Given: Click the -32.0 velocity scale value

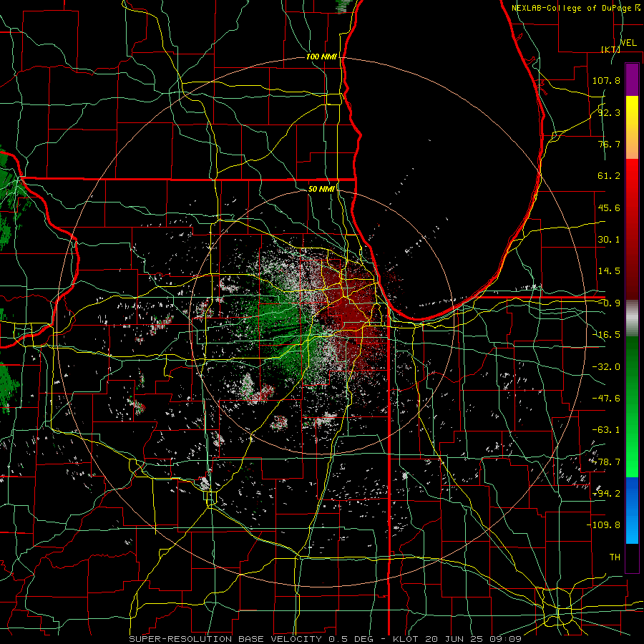Looking at the screenshot, I should click(x=606, y=367).
